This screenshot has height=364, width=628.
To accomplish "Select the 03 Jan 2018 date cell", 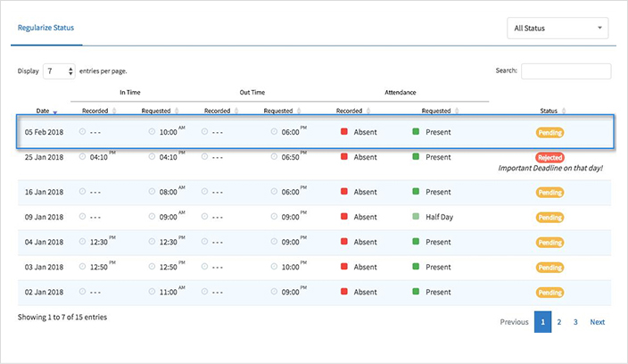I will pos(44,267).
